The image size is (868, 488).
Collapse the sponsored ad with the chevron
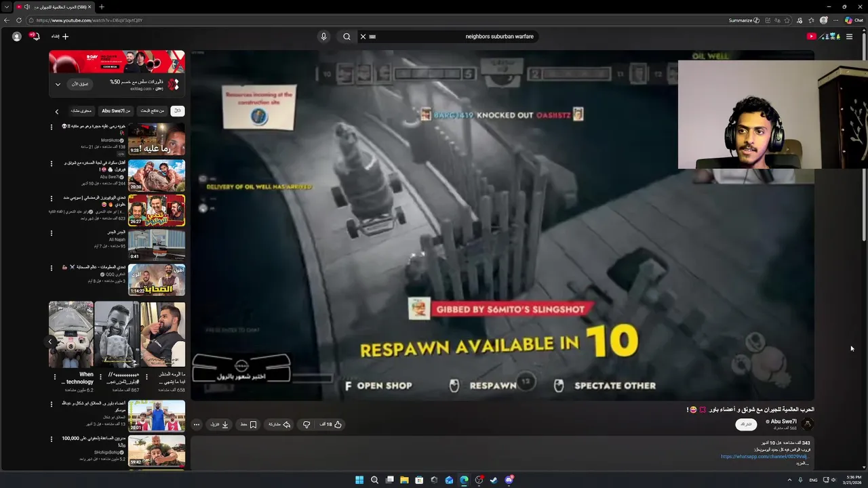[58, 84]
